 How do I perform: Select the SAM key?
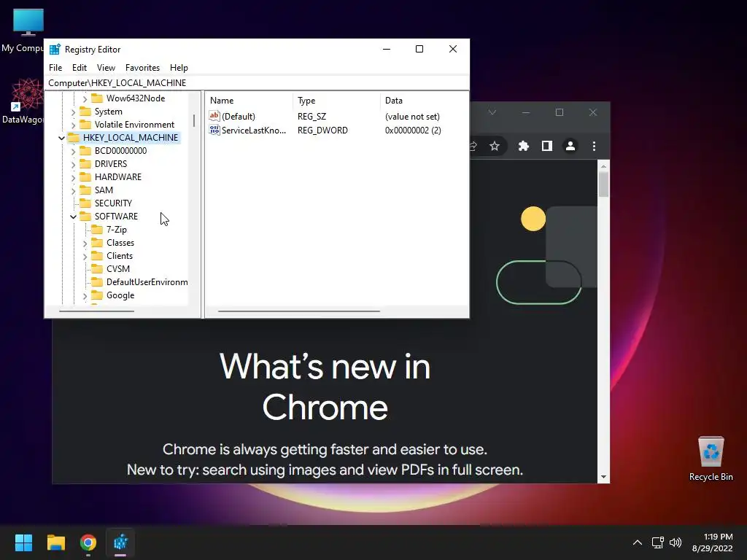point(104,190)
